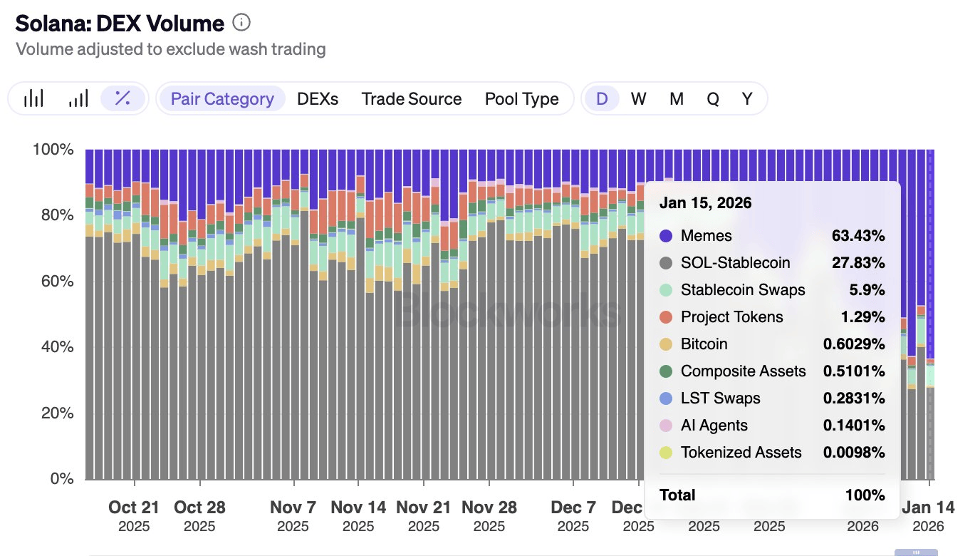Choose the monthly M interval

[676, 98]
